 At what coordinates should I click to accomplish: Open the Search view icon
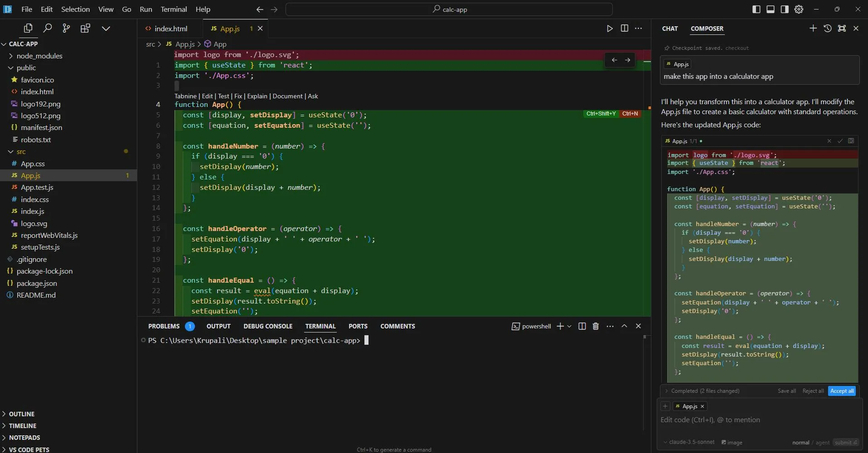coord(47,29)
